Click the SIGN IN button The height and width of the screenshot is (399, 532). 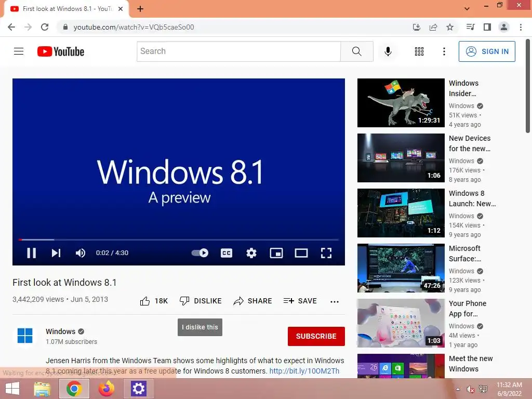(x=487, y=51)
